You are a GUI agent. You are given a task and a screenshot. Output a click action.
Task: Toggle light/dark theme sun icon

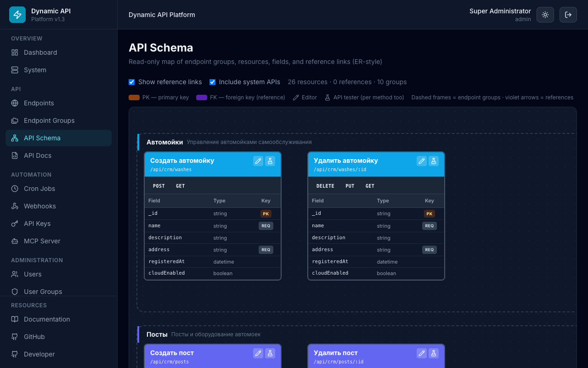click(x=545, y=15)
